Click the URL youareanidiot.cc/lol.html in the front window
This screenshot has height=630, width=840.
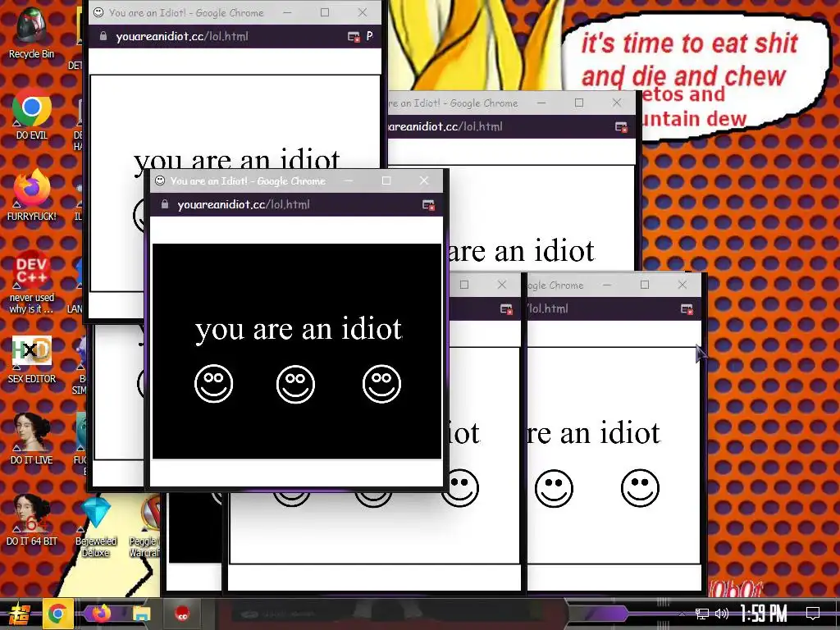point(244,204)
